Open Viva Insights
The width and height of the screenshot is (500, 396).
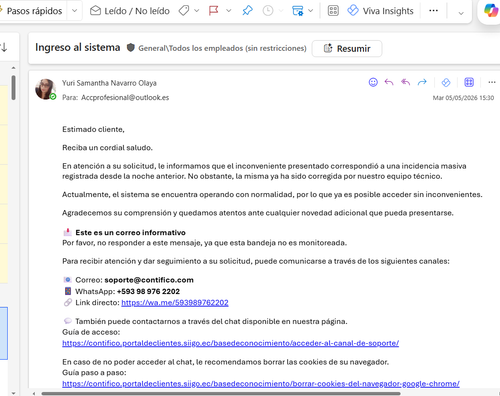(380, 11)
